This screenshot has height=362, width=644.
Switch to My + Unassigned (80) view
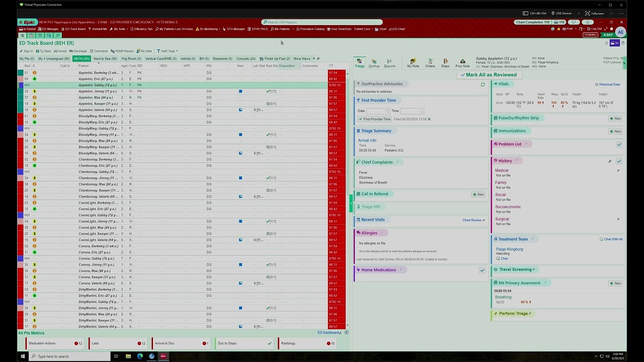click(x=54, y=59)
